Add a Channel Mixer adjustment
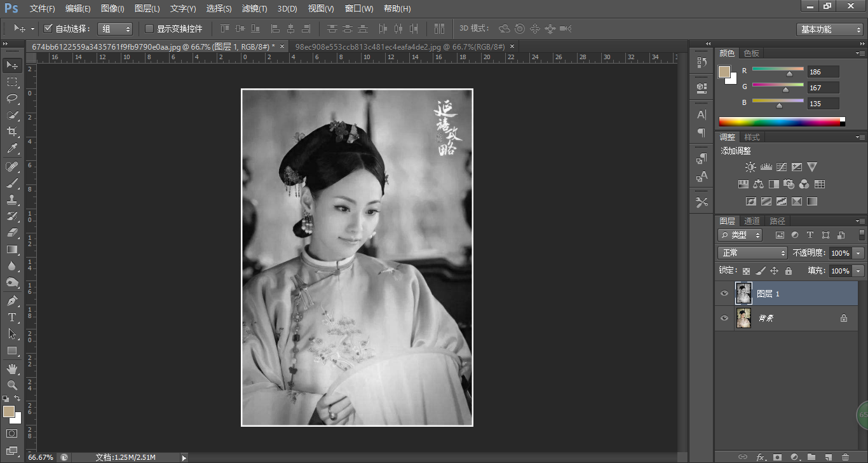Viewport: 868px width, 463px height. pos(804,184)
